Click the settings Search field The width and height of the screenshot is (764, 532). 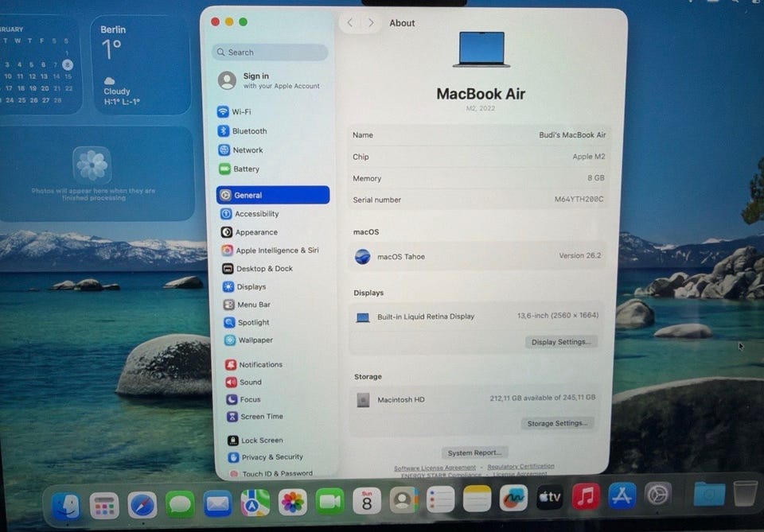click(270, 52)
